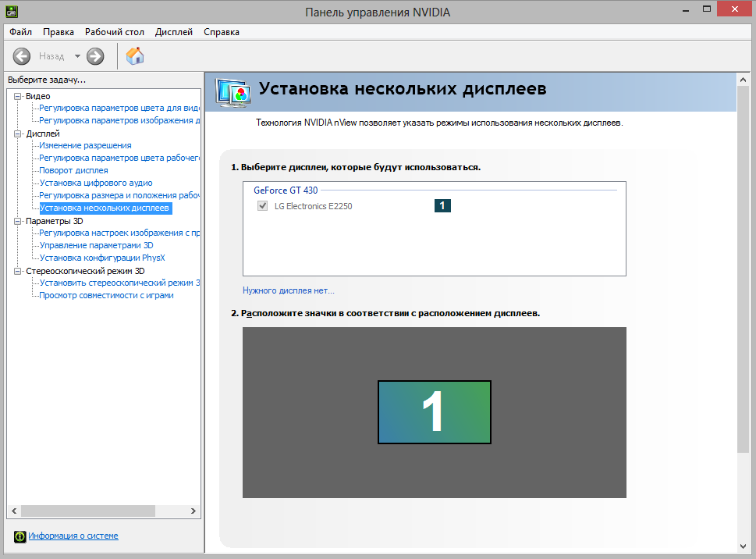Open the Back history dropdown arrow
Image resolution: width=756 pixels, height=559 pixels.
point(77,56)
